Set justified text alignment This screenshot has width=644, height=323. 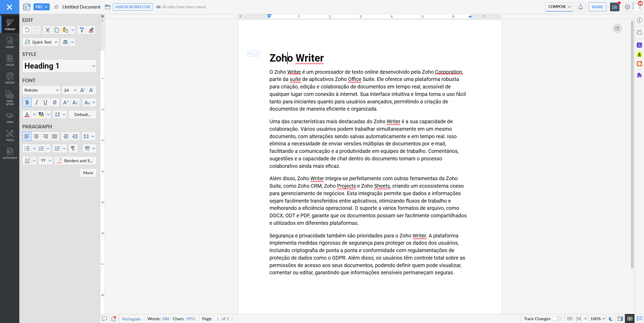pos(55,136)
